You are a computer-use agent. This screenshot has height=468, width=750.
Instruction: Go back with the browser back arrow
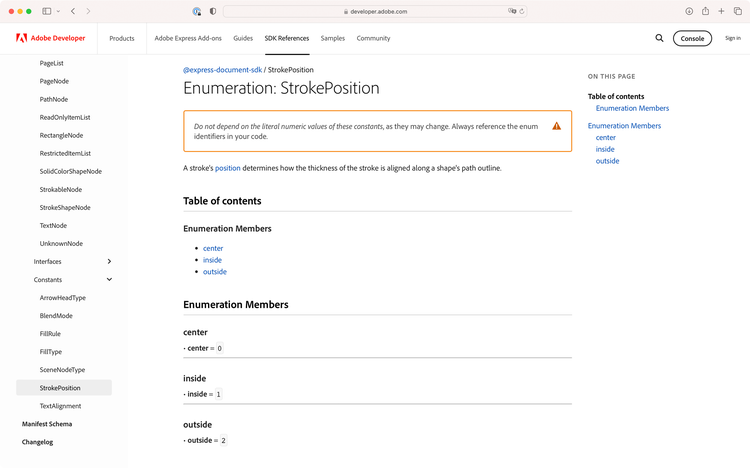[73, 11]
